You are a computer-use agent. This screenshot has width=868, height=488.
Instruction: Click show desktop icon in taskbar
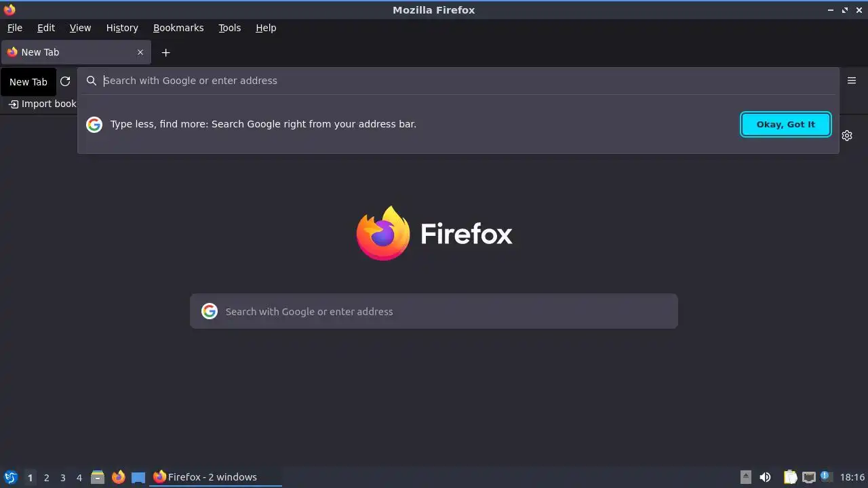click(138, 477)
